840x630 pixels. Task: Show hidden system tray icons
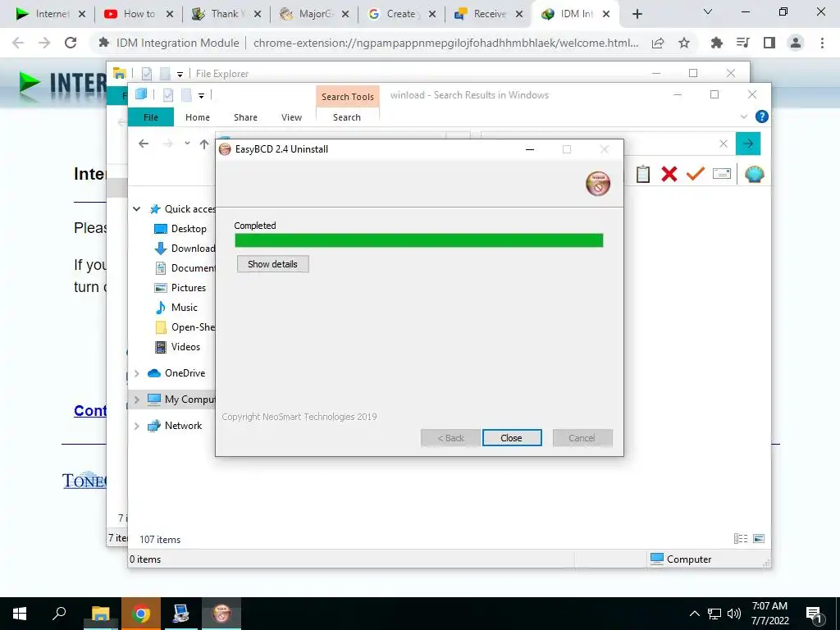(x=694, y=614)
